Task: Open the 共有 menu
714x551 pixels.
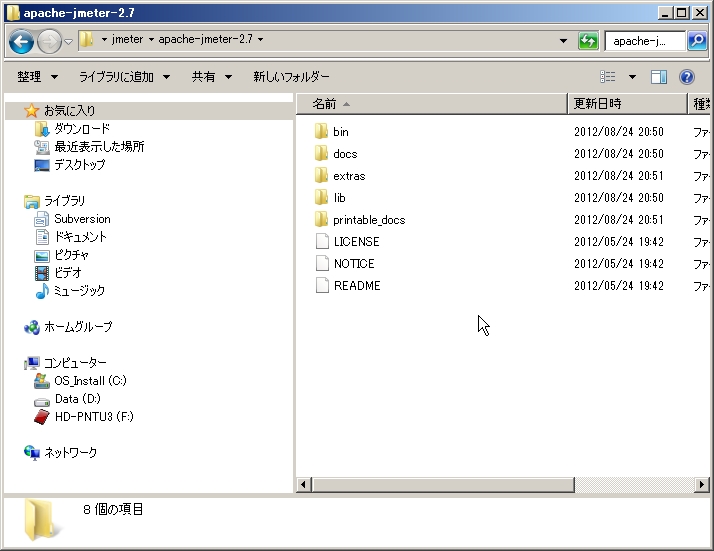Action: pyautogui.click(x=212, y=77)
